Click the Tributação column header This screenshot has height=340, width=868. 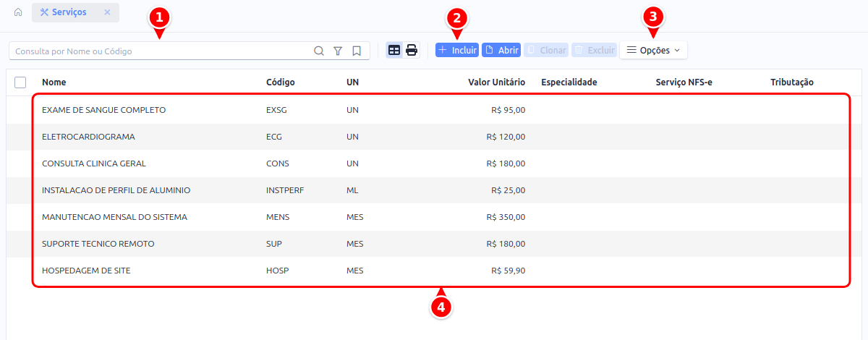click(792, 82)
